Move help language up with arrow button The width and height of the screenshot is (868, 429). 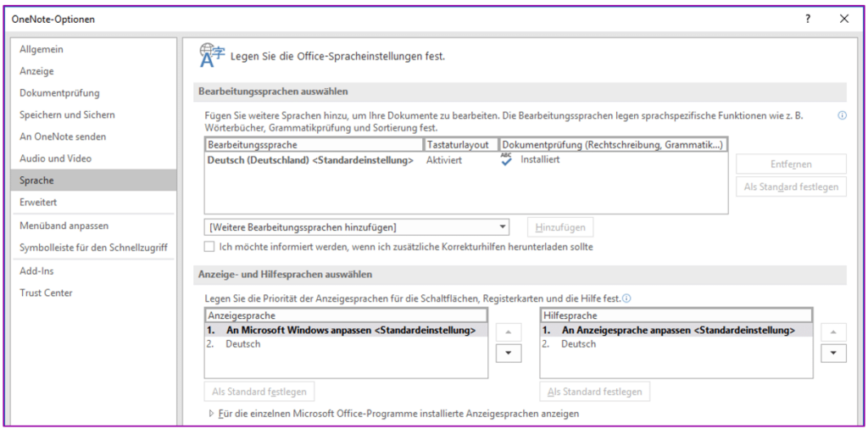(834, 332)
